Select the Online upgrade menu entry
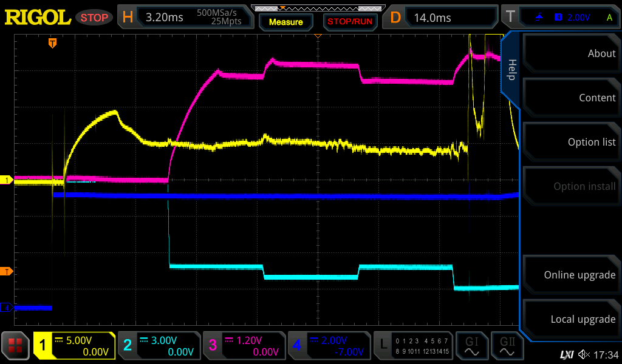The image size is (622, 364). click(x=571, y=275)
